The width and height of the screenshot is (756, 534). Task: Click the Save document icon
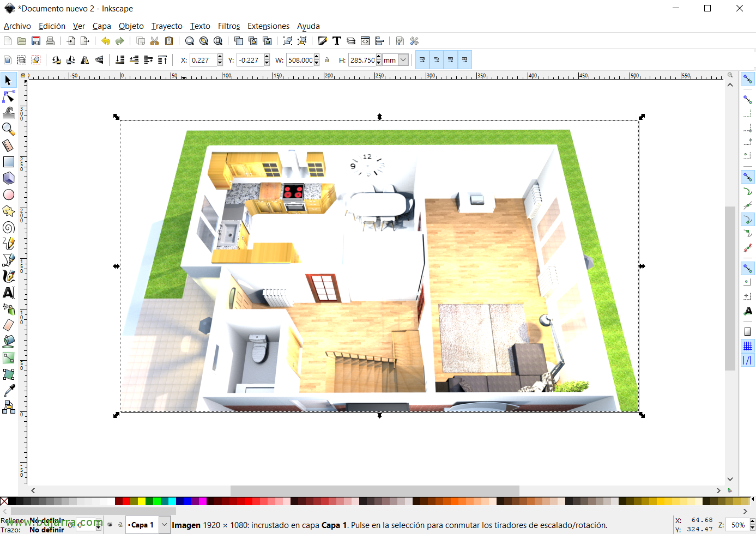(x=36, y=41)
